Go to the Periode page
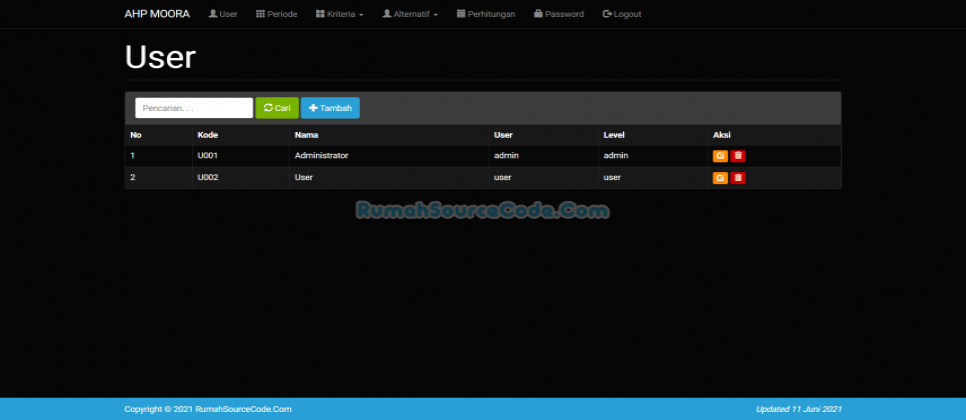The width and height of the screenshot is (966, 420). [276, 14]
